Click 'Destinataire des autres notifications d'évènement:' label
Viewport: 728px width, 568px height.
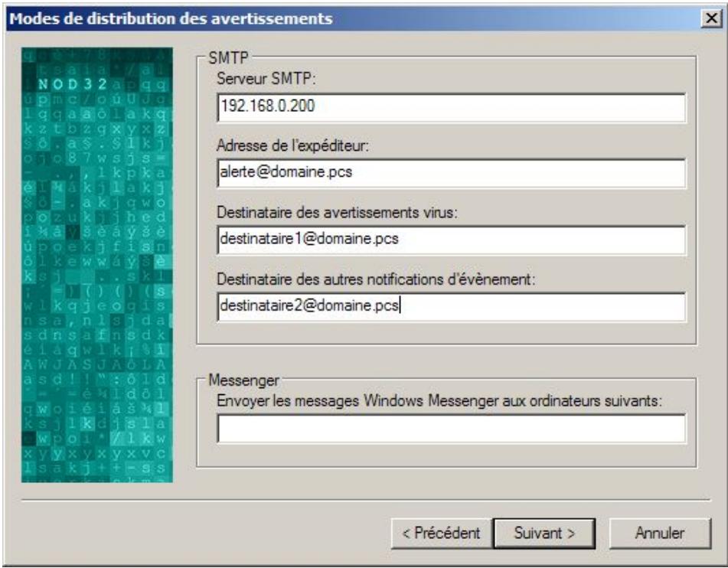click(x=376, y=279)
